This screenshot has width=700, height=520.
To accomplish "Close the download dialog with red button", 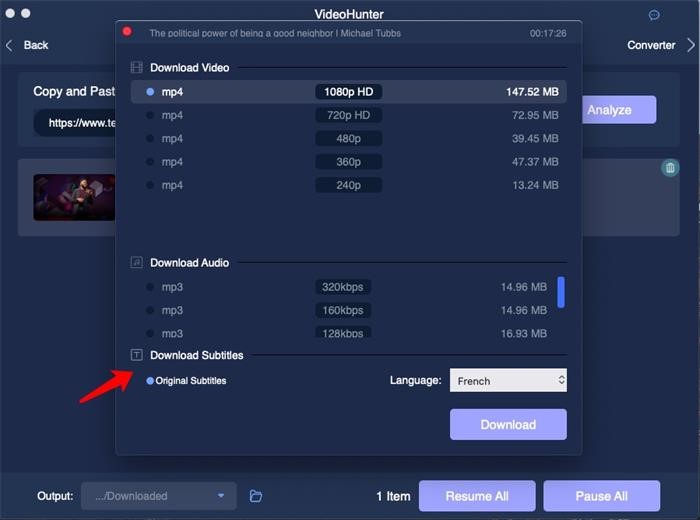I will tap(127, 31).
